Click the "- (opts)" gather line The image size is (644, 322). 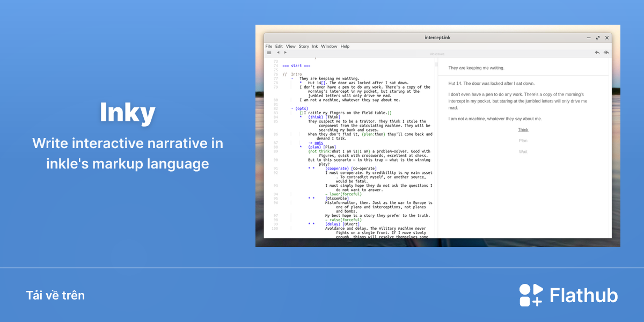pyautogui.click(x=300, y=108)
